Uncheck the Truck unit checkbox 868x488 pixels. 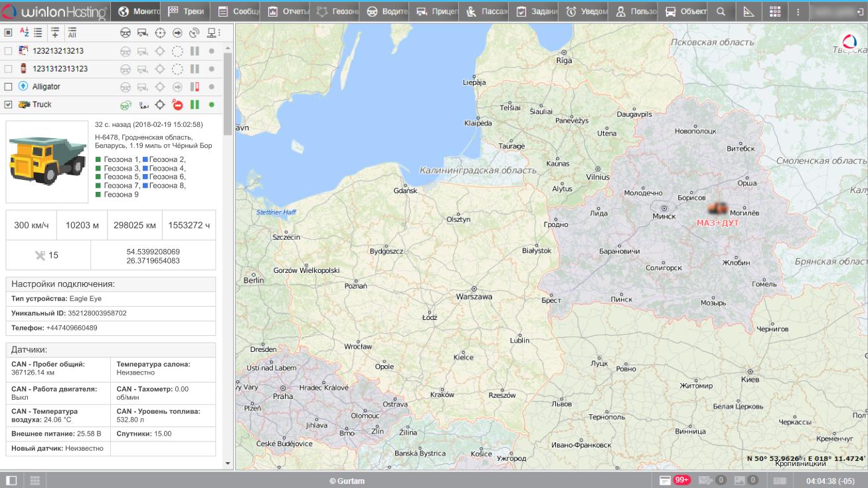pyautogui.click(x=9, y=105)
